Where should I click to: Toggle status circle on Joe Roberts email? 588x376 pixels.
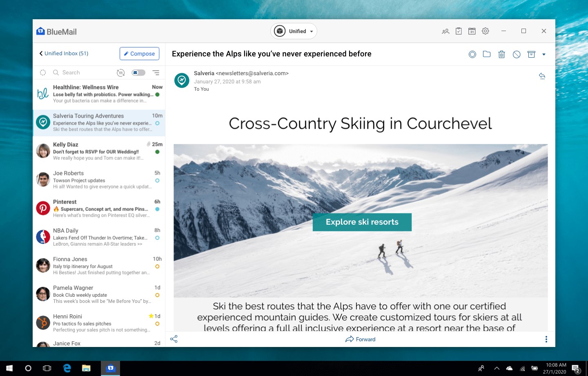pyautogui.click(x=157, y=180)
